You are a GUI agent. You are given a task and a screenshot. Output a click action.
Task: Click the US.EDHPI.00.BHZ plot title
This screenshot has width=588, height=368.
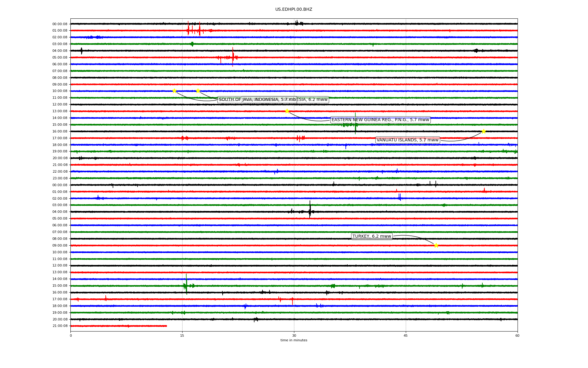[x=293, y=10]
